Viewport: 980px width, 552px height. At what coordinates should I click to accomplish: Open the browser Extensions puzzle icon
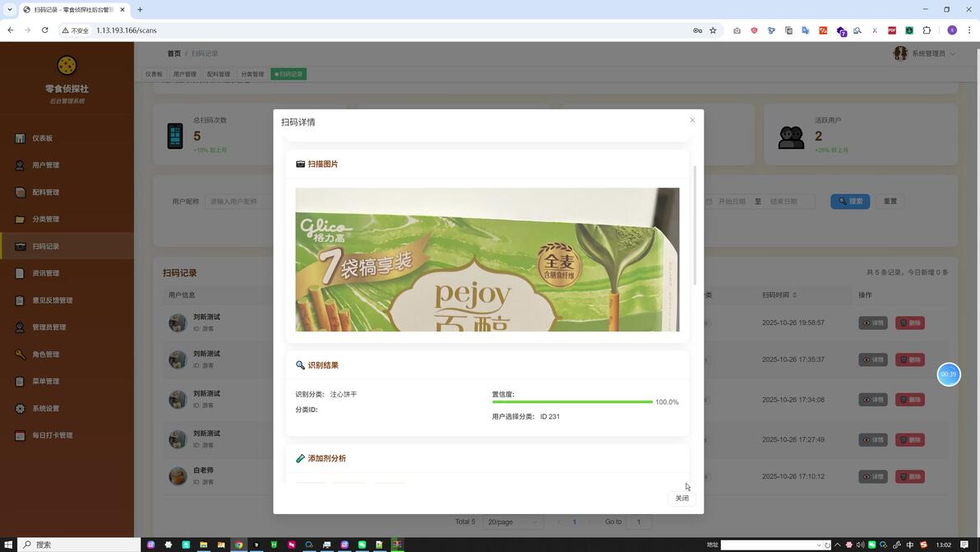point(927,30)
